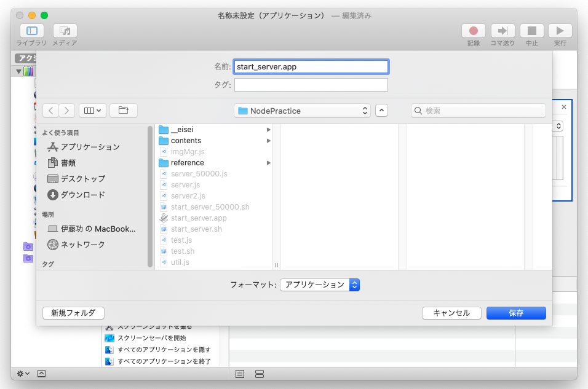Screen dimensions: 588x389
Task: Click the stop (中止) button
Action: [532, 31]
